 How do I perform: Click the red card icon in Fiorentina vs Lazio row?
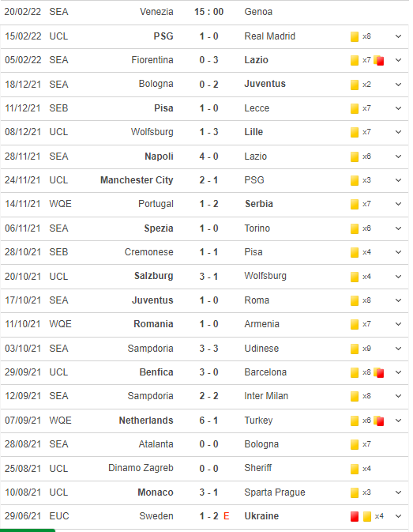tap(380, 61)
